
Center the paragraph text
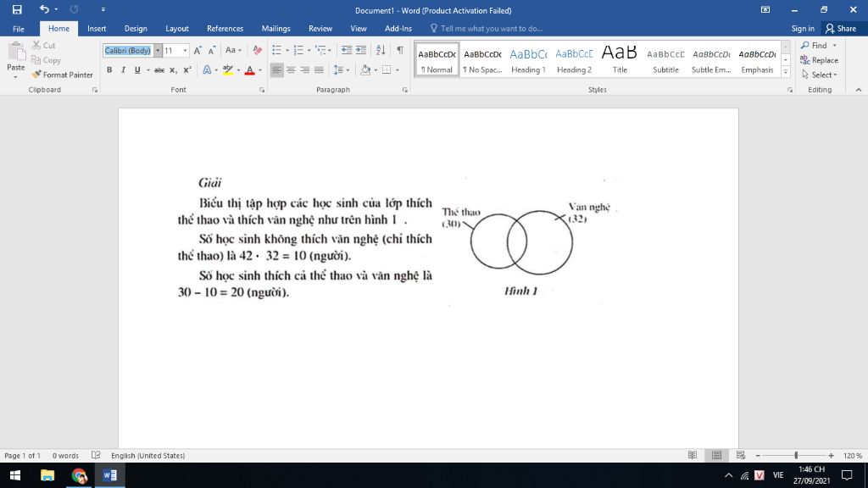pos(291,69)
